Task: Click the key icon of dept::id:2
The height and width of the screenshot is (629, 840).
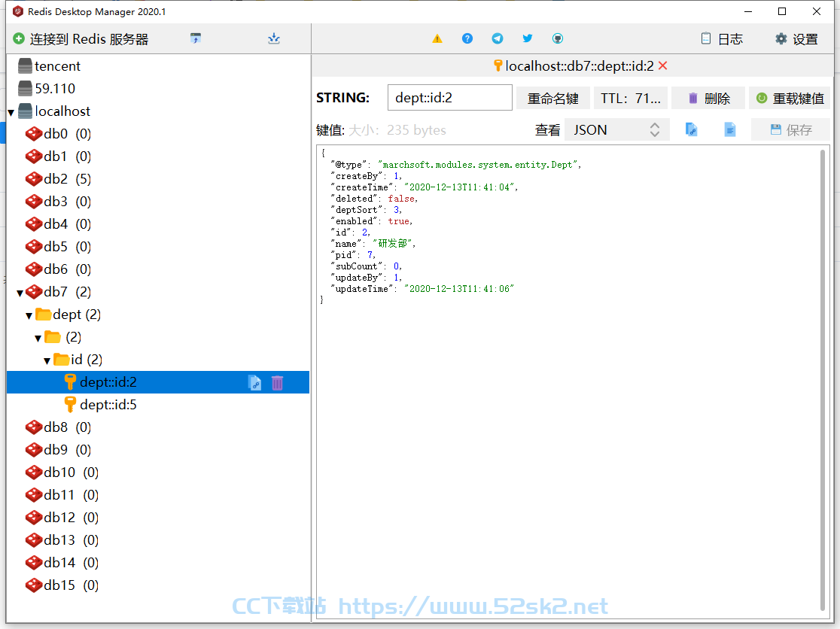Action: point(70,382)
